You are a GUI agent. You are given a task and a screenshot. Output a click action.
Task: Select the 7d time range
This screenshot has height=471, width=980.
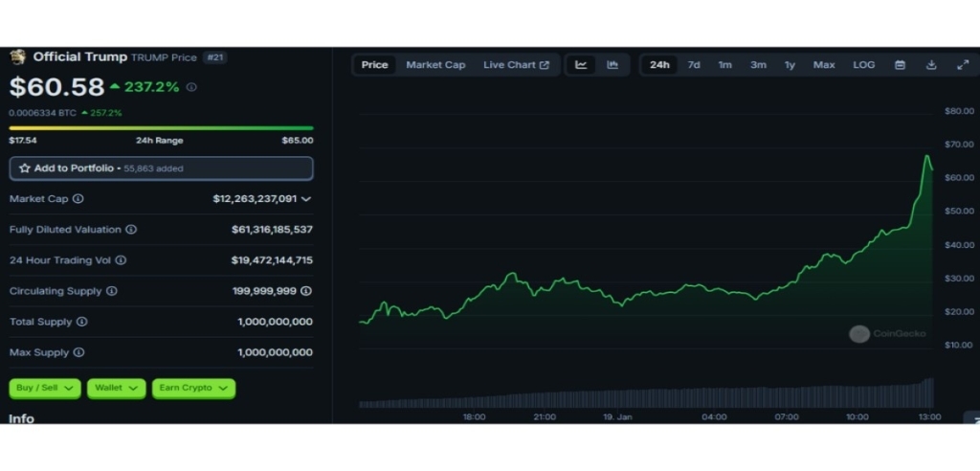click(694, 65)
